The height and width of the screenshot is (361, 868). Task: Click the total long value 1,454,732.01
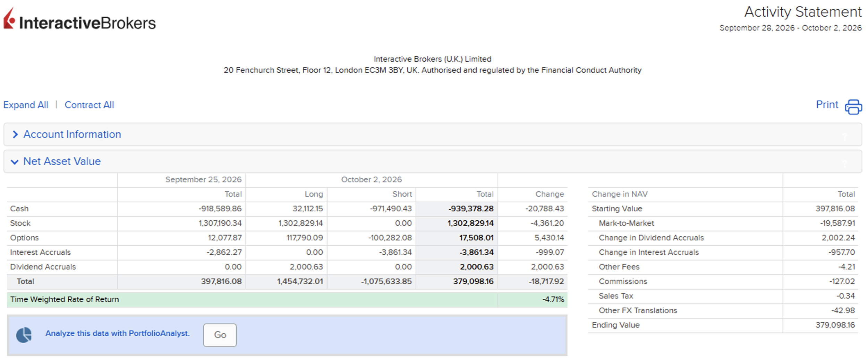click(300, 281)
